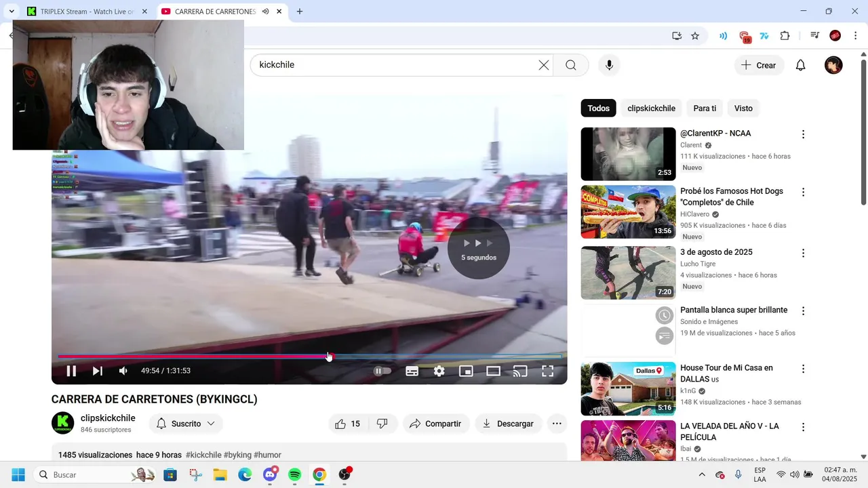The width and height of the screenshot is (868, 488).
Task: Toggle subtitles in the video player
Action: [412, 371]
